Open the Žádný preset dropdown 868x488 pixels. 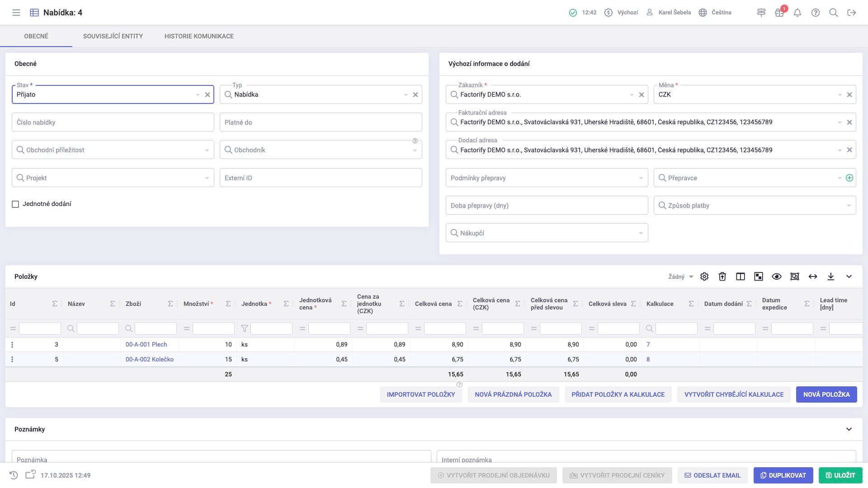(680, 277)
